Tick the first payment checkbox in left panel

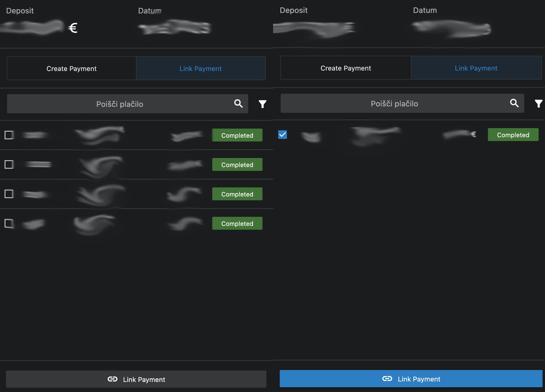(9, 135)
